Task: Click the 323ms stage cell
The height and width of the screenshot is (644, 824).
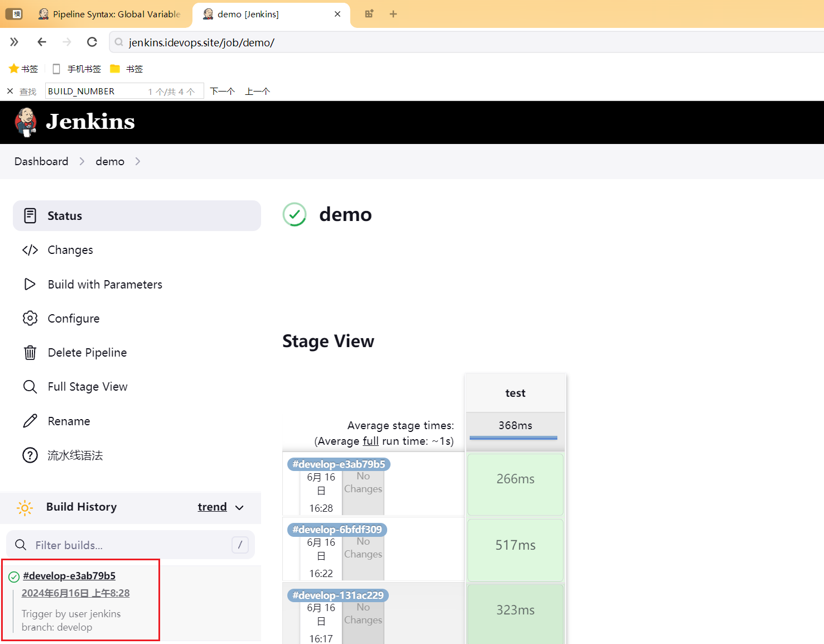Action: 515,614
